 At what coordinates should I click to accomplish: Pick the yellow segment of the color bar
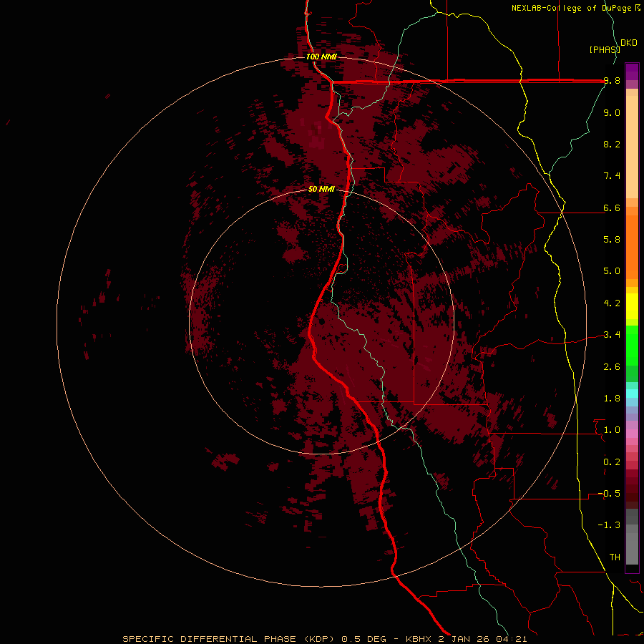coord(632,306)
